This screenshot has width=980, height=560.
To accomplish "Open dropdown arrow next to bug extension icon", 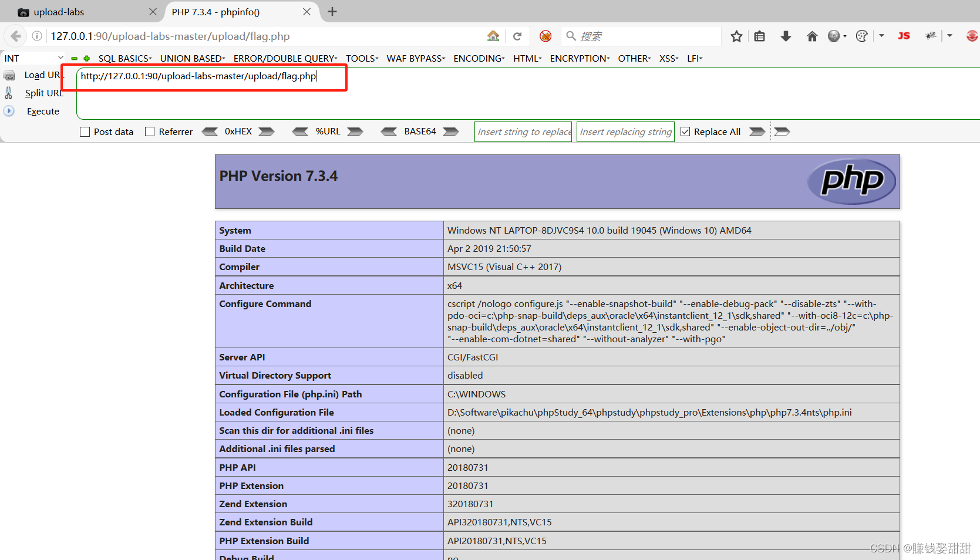I will coord(949,36).
